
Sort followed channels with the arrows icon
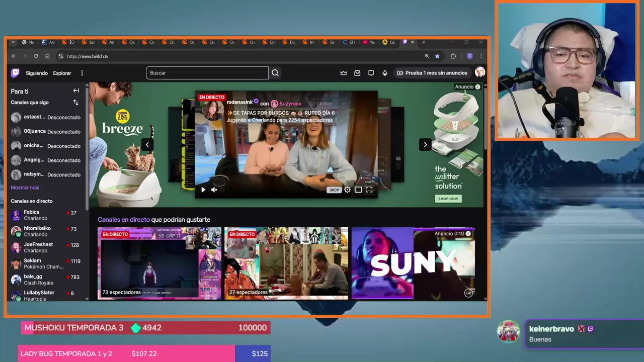tap(76, 103)
